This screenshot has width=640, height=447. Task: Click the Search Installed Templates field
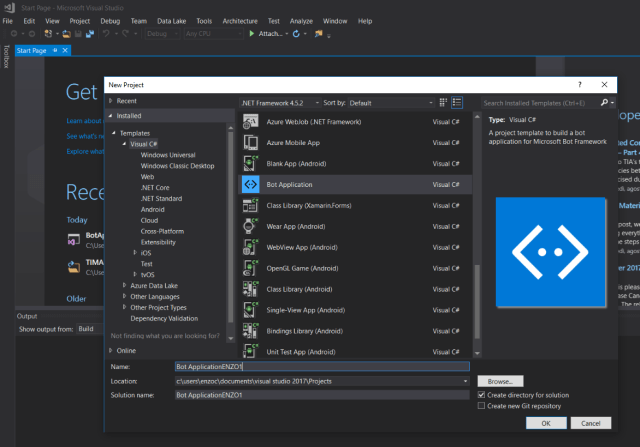click(x=540, y=103)
